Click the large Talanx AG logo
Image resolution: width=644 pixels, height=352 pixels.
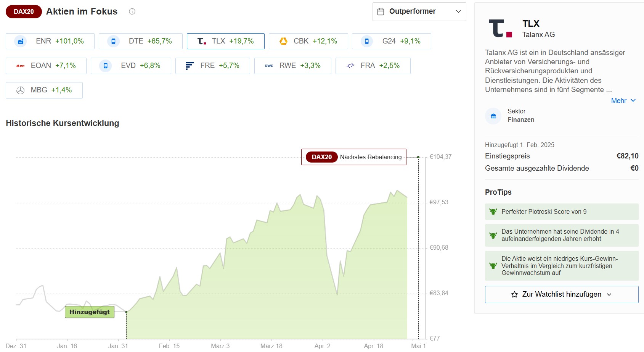[x=500, y=28]
